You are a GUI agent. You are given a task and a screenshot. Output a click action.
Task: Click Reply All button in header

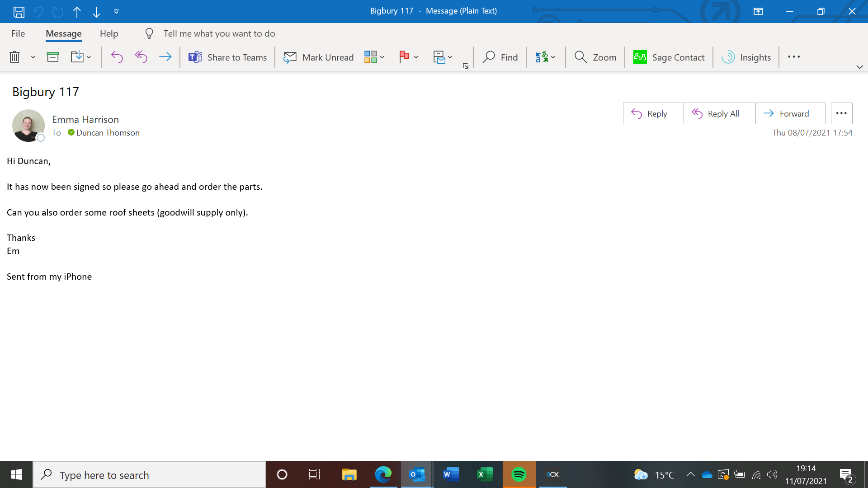[x=719, y=113]
